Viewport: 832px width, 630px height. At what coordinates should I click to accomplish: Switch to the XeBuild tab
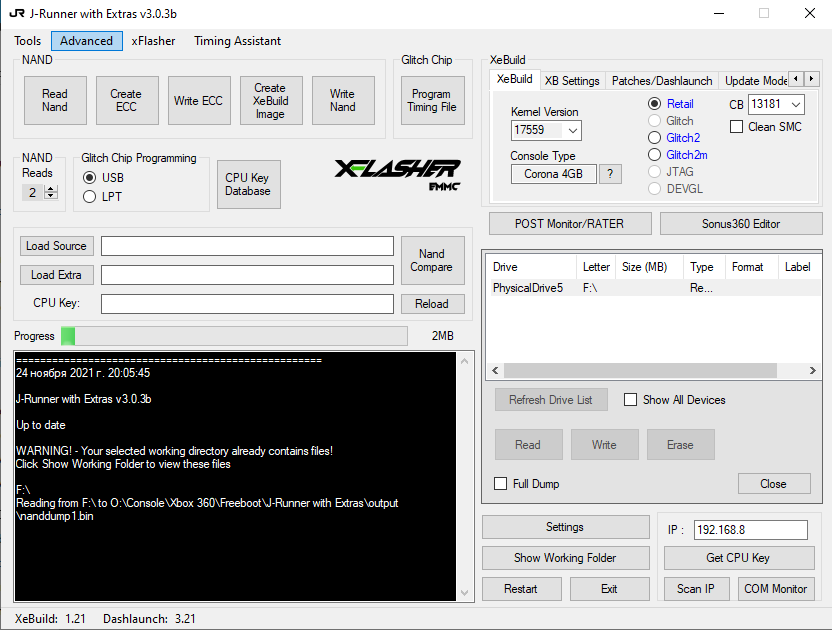[515, 79]
